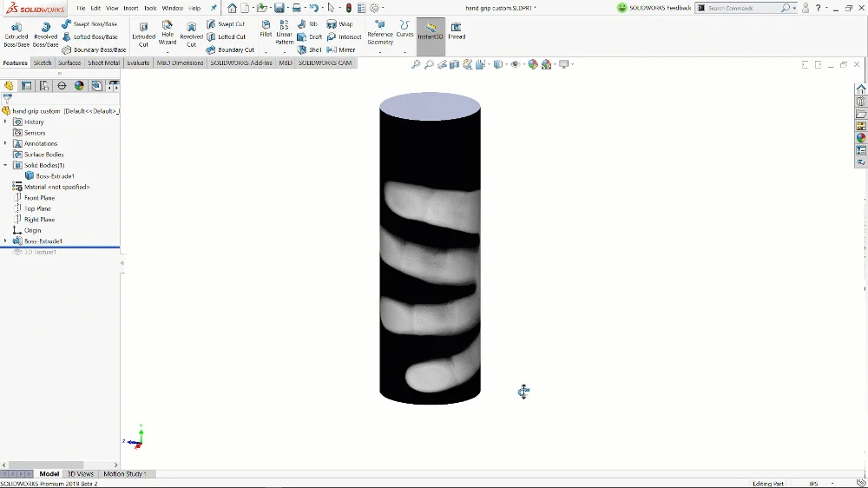Toggle the Hide/Show Items eye icon

[516, 64]
